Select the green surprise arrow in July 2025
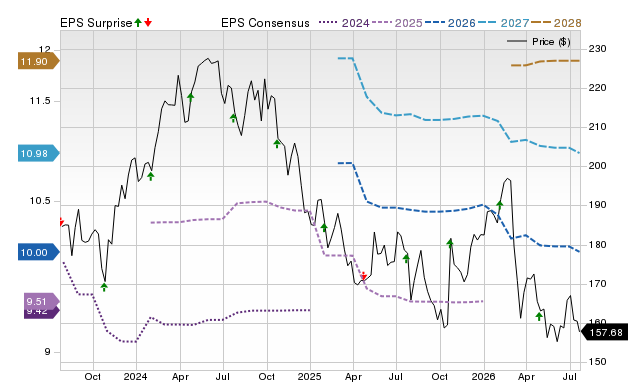Viewport: 640px width, 382px height. click(406, 258)
